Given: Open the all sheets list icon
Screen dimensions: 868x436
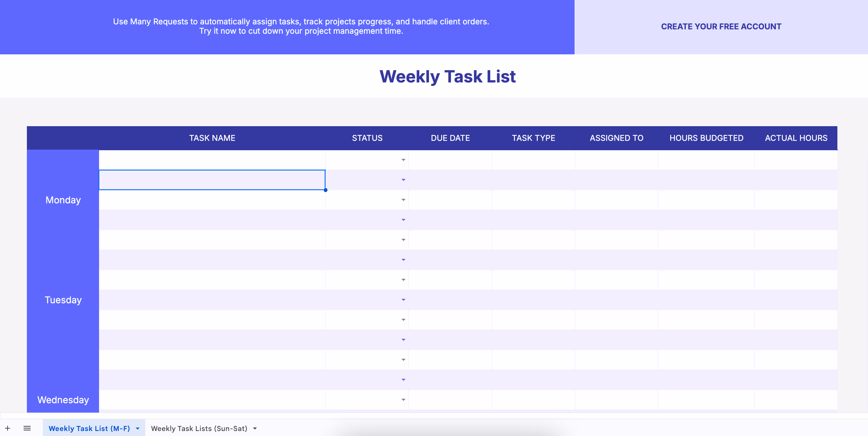Looking at the screenshot, I should (27, 428).
